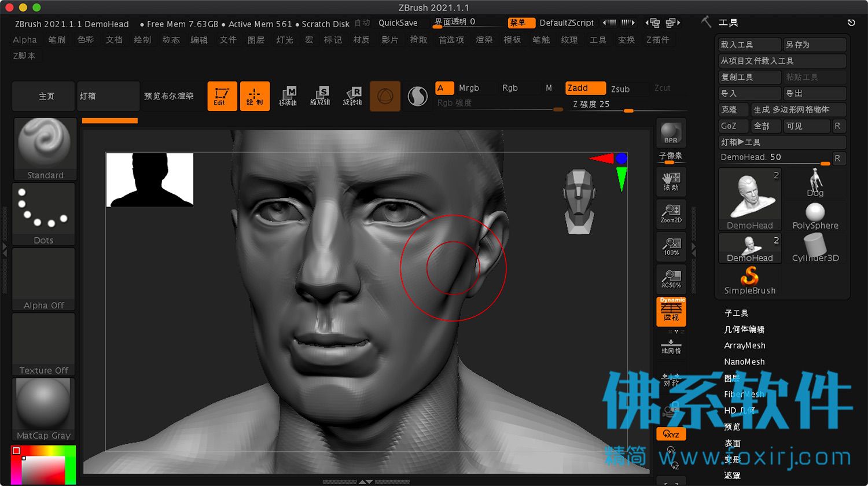Select the Zoom2D magnifier icon
Image resolution: width=868 pixels, height=486 pixels.
[x=671, y=213]
